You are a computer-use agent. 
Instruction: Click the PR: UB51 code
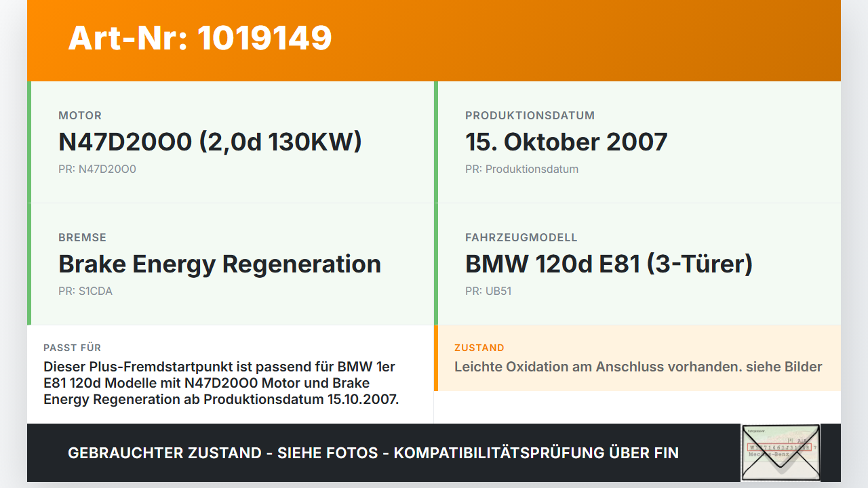pyautogui.click(x=488, y=291)
